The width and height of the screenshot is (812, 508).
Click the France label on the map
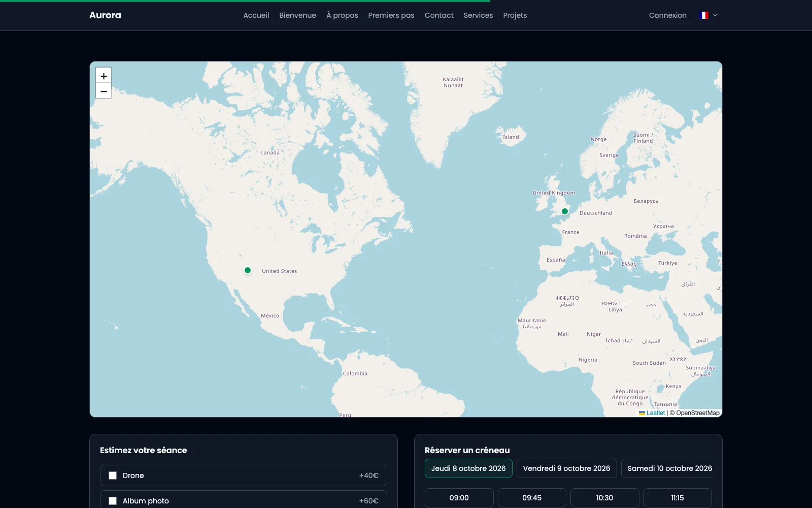click(x=570, y=232)
